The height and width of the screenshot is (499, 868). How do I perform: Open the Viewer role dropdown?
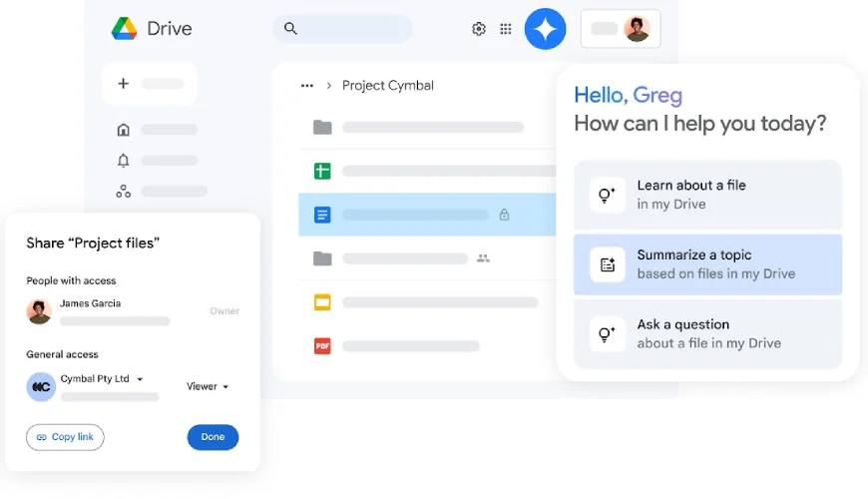(x=208, y=386)
